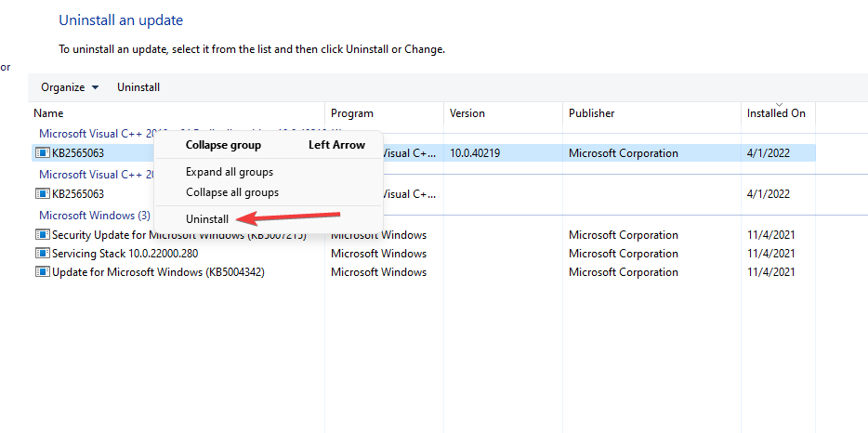Click the topmost Microsoft Visual C++ group header
The height and width of the screenshot is (433, 868).
93,133
